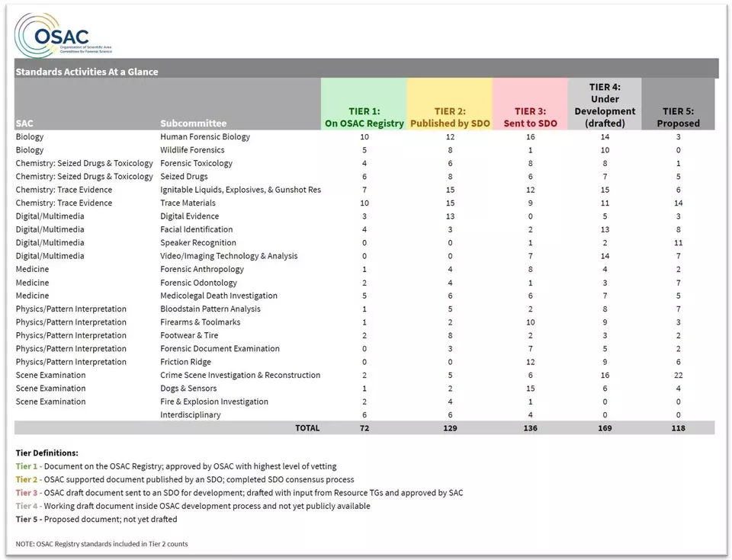
Task: Click the Tier 4 definition line
Action: pos(193,506)
